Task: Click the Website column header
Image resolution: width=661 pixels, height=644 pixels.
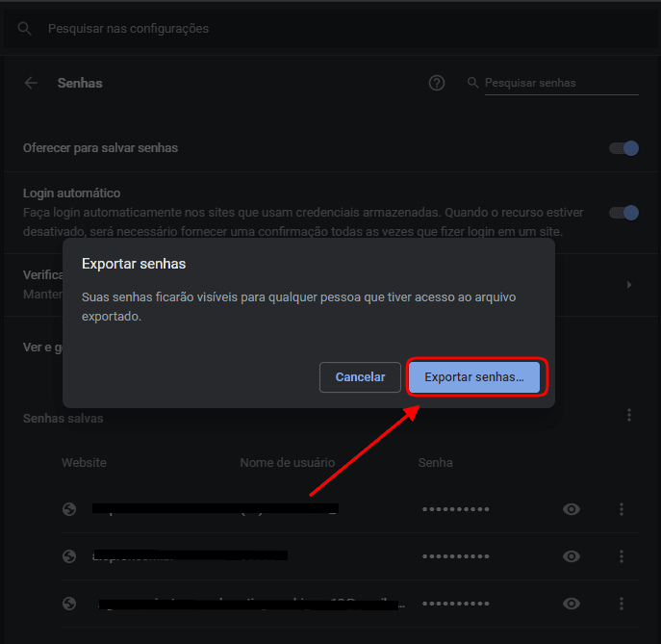Action: pos(84,463)
